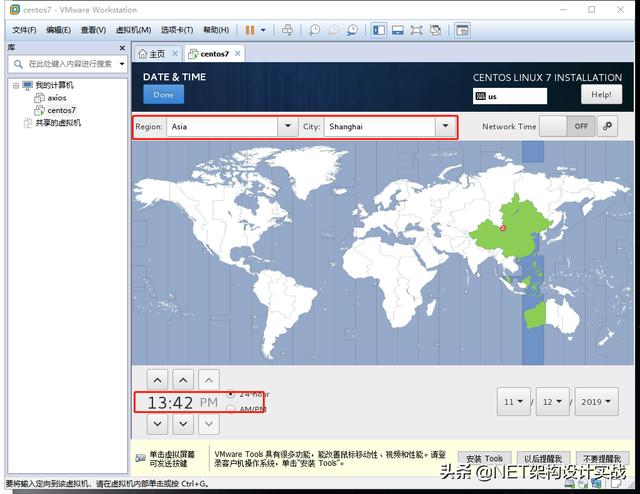Click the red location marker on the map
The height and width of the screenshot is (494, 640).
503,228
